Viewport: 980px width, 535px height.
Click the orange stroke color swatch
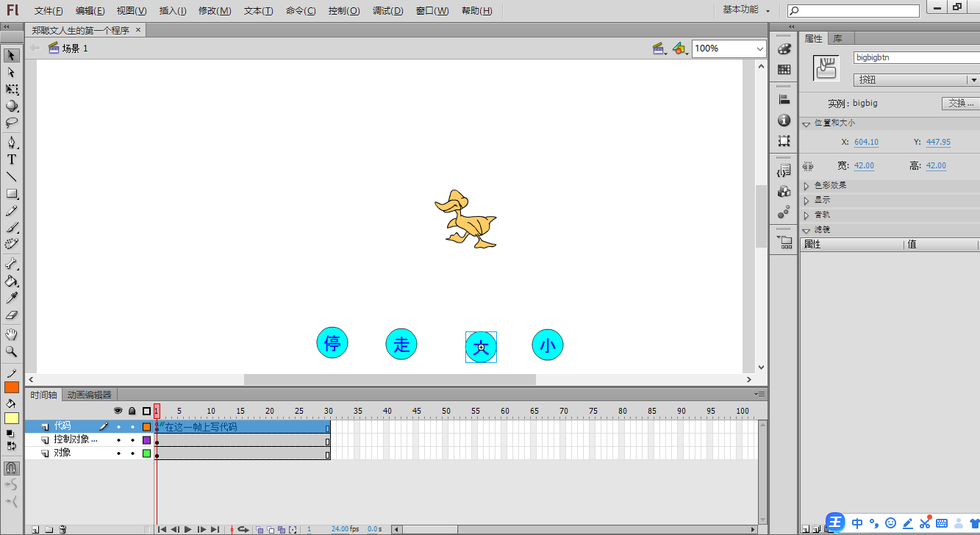point(12,387)
